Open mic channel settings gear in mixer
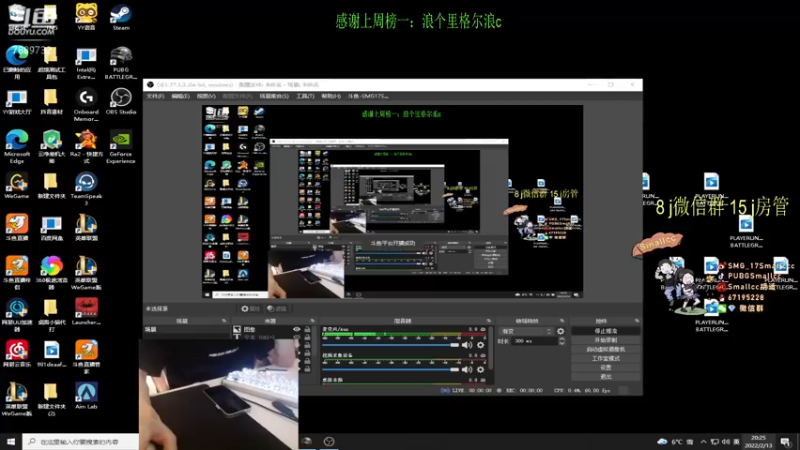 [481, 345]
